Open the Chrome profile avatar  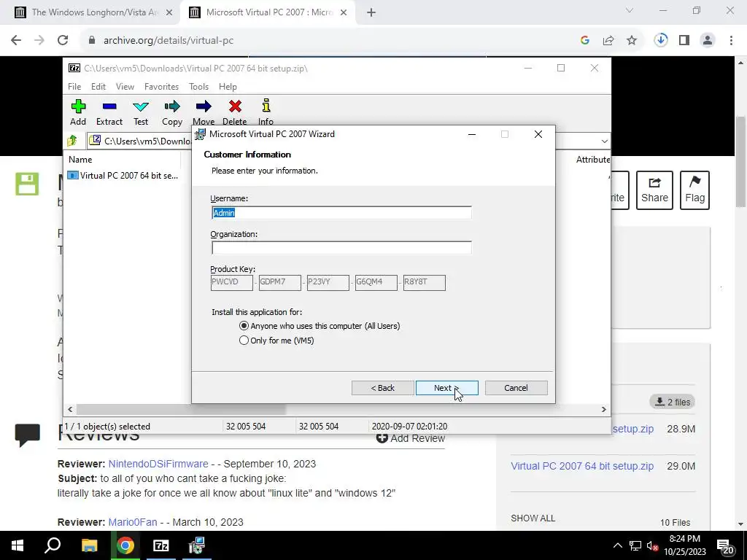708,41
